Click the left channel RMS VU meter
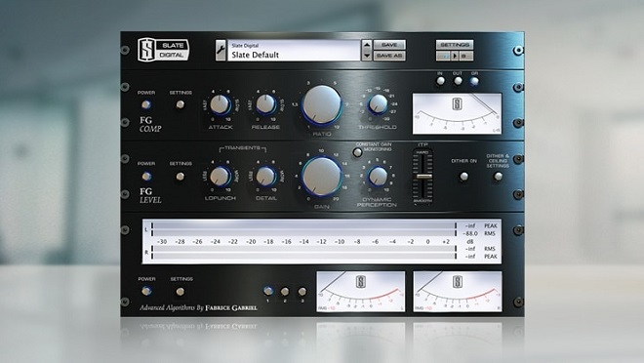This screenshot has width=644, height=363. tap(361, 291)
